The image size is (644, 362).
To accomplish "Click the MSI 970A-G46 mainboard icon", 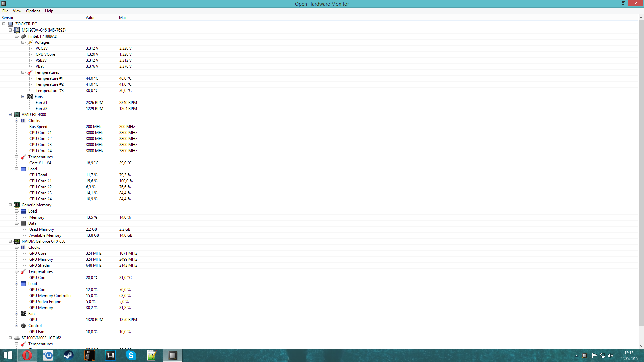I will 17,30.
